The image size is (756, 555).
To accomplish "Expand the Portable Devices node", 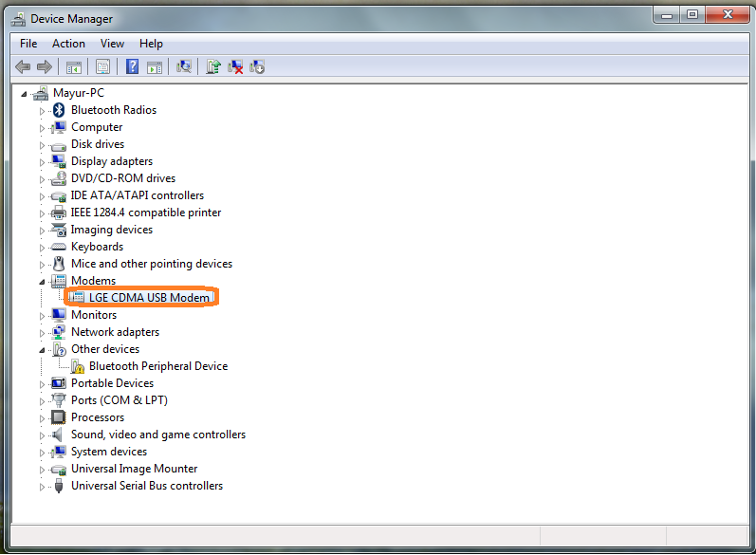I will pos(42,384).
